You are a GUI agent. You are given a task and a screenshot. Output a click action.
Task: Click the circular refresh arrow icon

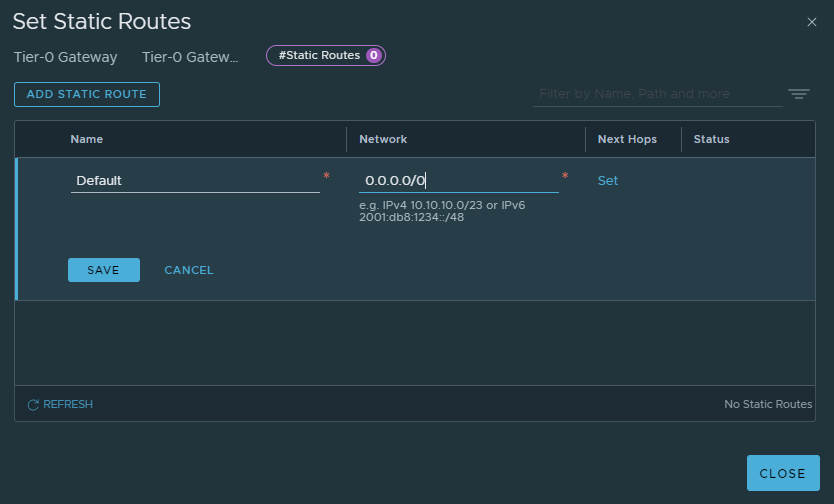point(33,405)
